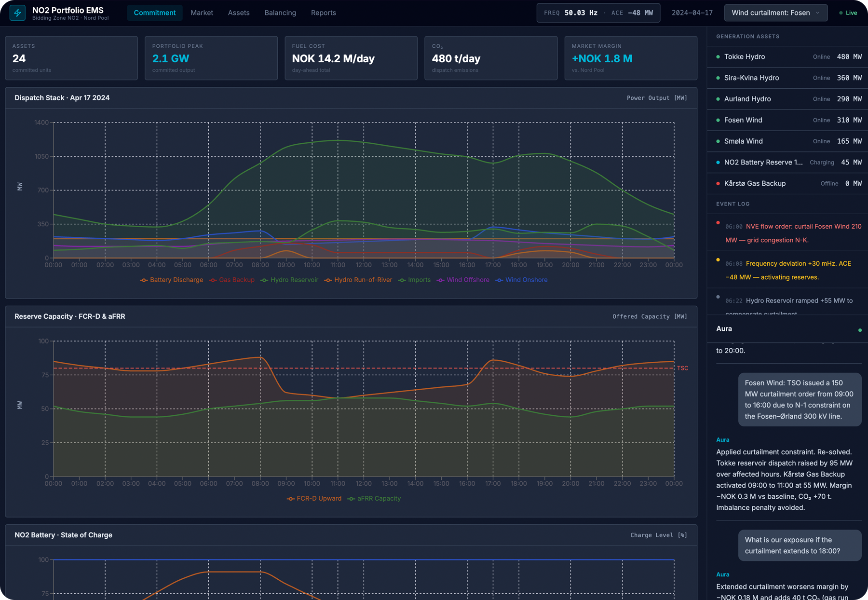The width and height of the screenshot is (868, 600).
Task: Click the curtailment extends to 18:00 question bubble
Action: click(x=800, y=545)
